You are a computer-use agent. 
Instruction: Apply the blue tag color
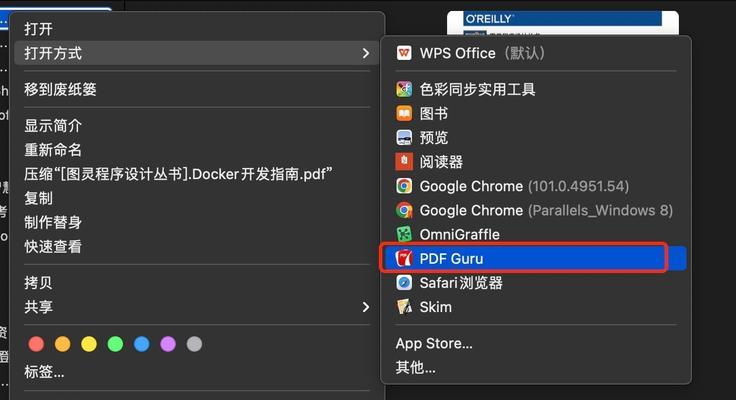[x=141, y=344]
